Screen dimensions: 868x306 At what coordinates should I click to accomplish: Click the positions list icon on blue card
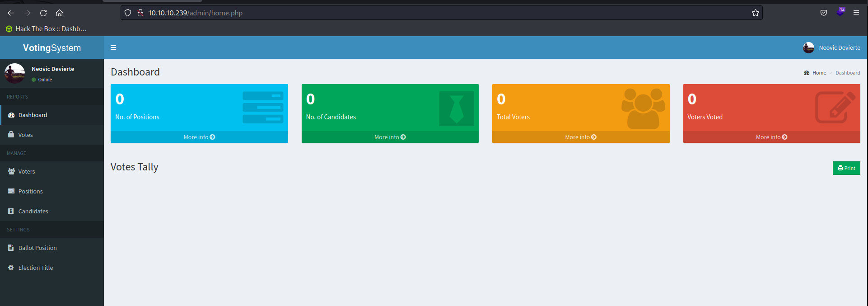263,108
